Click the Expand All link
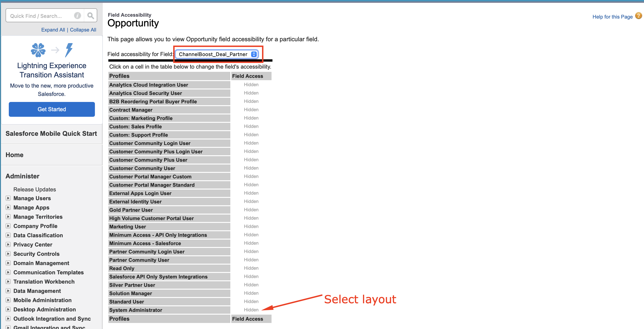This screenshot has width=644, height=329. pos(53,29)
